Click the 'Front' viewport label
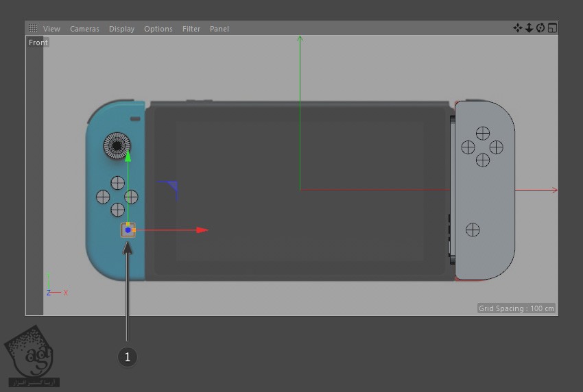 pyautogui.click(x=38, y=42)
